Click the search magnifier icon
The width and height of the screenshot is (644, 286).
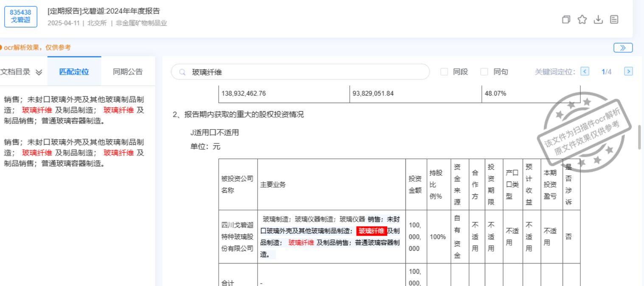[x=183, y=72]
